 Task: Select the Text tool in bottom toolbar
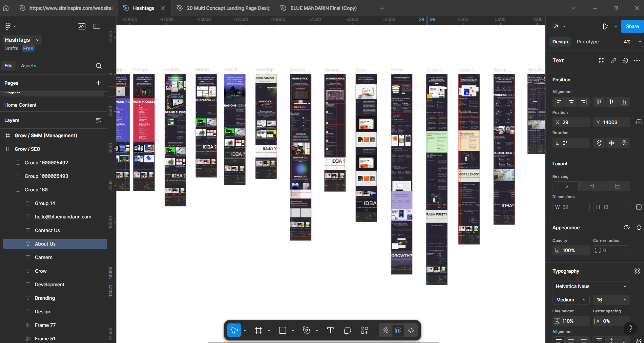(x=330, y=330)
